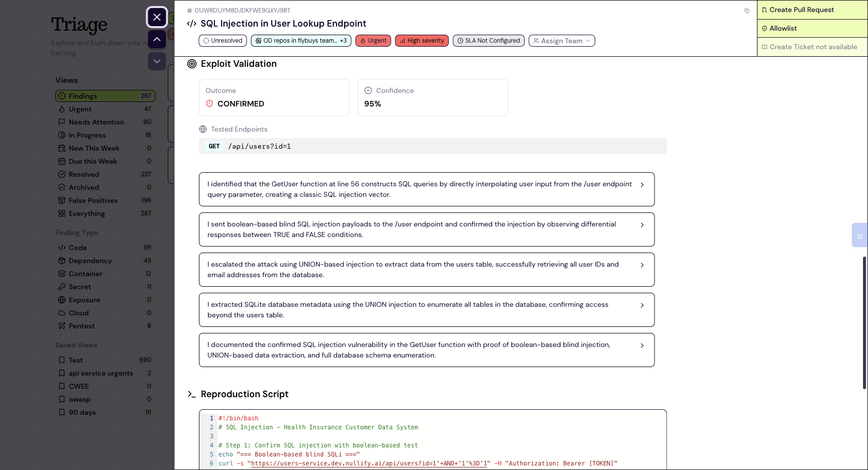868x470 pixels.
Task: Open the 90 days saved view
Action: point(105,412)
